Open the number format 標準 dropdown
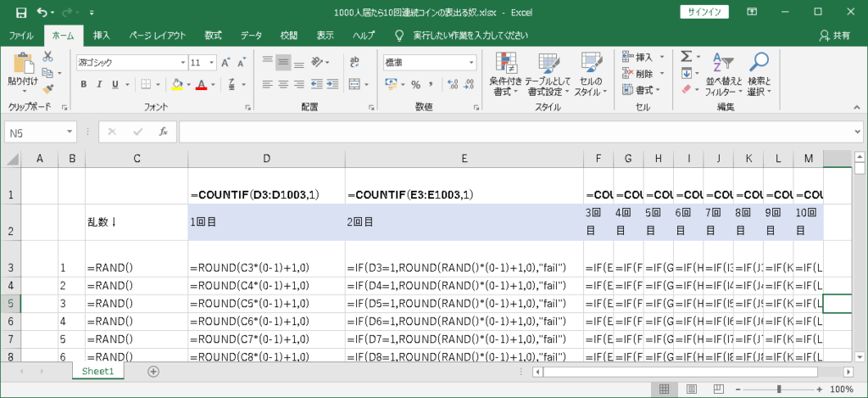 [470, 63]
